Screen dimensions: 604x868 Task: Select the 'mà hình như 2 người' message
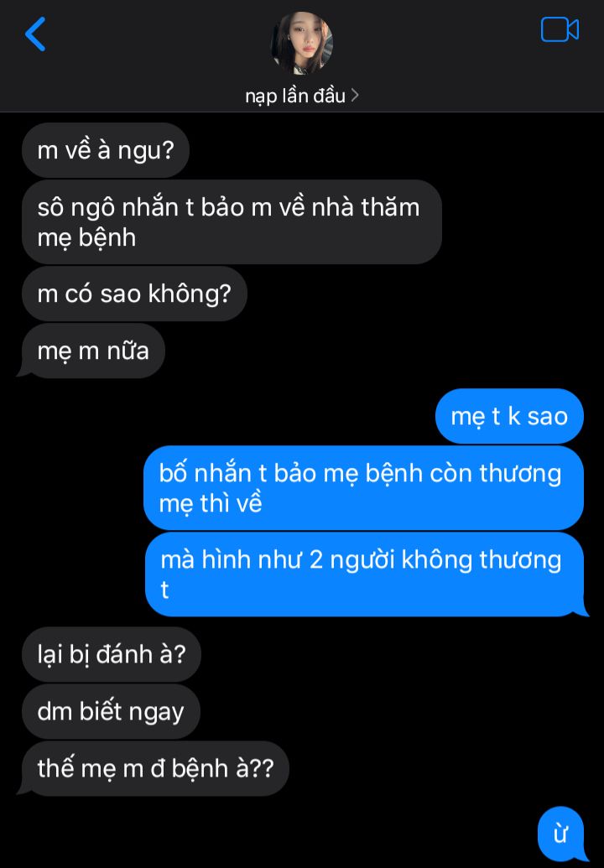tap(366, 574)
